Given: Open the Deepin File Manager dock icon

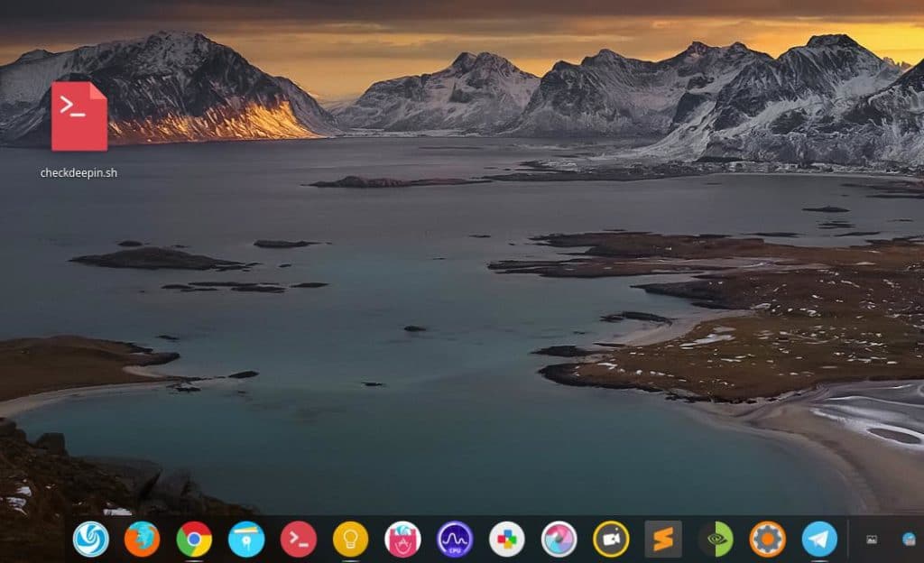Looking at the screenshot, I should point(246,539).
